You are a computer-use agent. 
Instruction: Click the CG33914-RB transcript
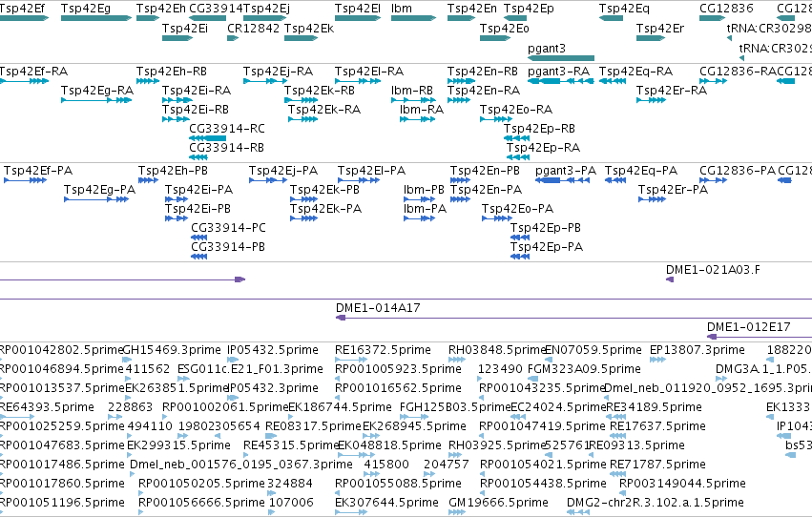coord(198,157)
